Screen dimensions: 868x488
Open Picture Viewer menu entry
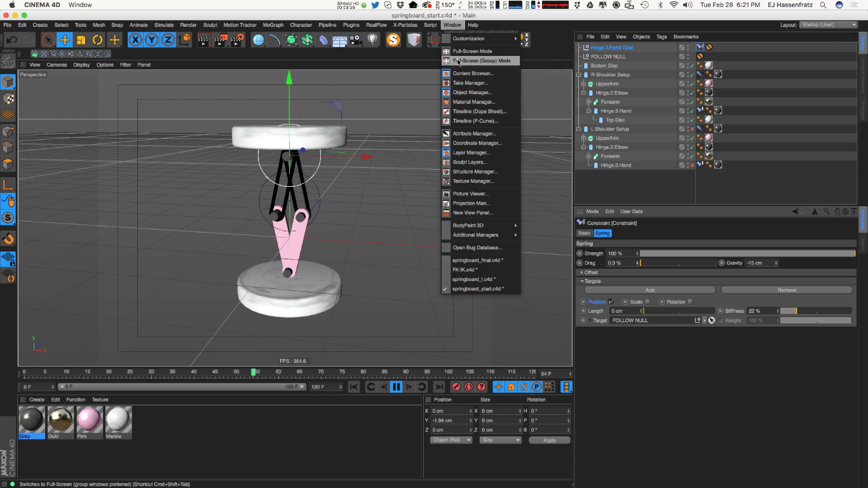(481, 194)
